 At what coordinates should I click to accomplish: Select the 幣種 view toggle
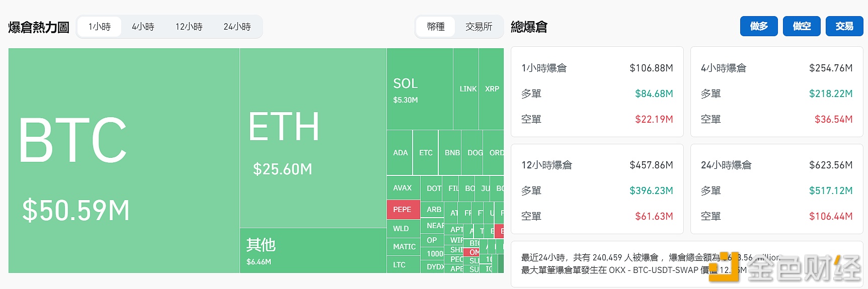point(436,27)
